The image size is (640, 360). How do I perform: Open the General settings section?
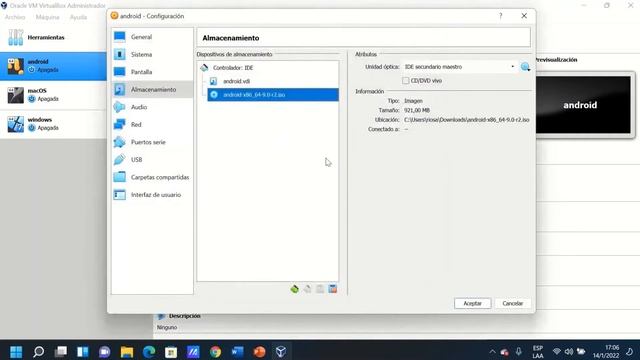(x=152, y=37)
